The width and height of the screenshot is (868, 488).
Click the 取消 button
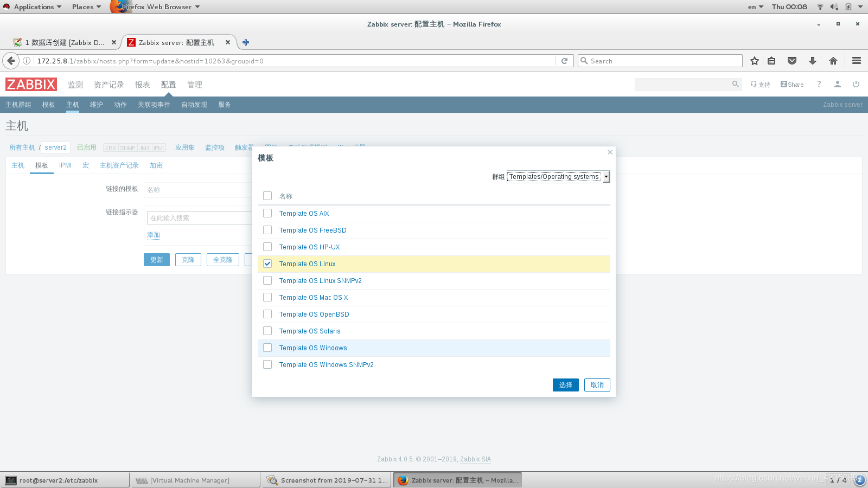point(597,385)
